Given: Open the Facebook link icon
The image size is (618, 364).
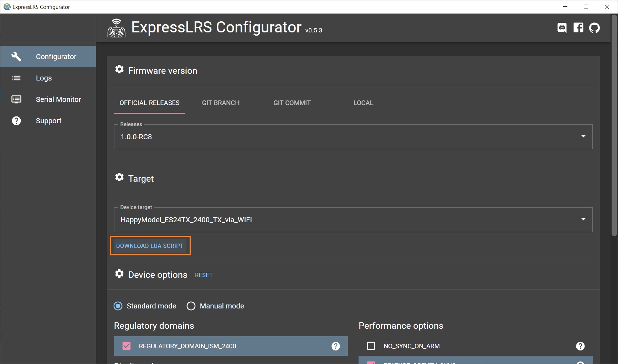Looking at the screenshot, I should coord(578,28).
